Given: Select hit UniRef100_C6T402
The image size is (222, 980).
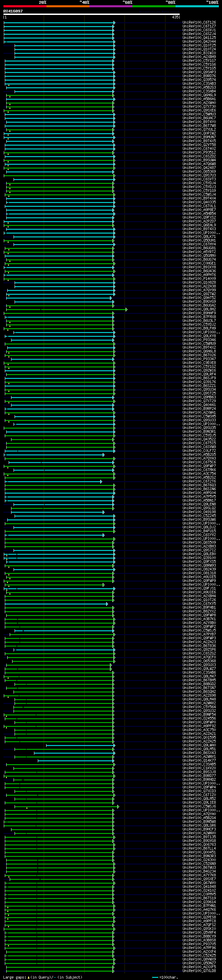Looking at the screenshot, I should pos(199,148).
